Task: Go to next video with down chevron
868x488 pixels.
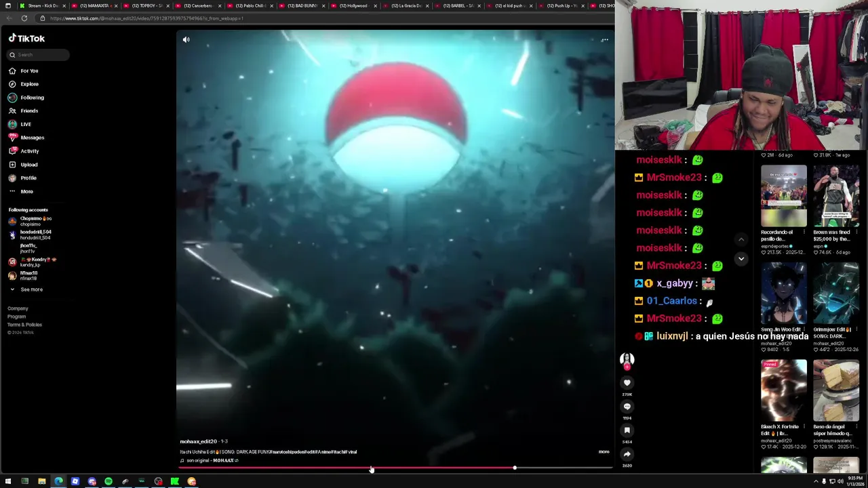Action: [741, 258]
